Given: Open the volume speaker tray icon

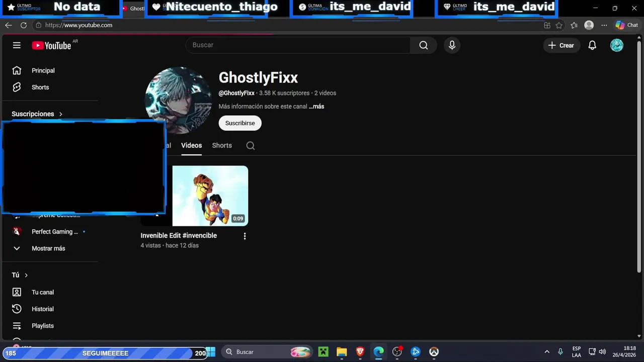Looking at the screenshot, I should click(602, 352).
